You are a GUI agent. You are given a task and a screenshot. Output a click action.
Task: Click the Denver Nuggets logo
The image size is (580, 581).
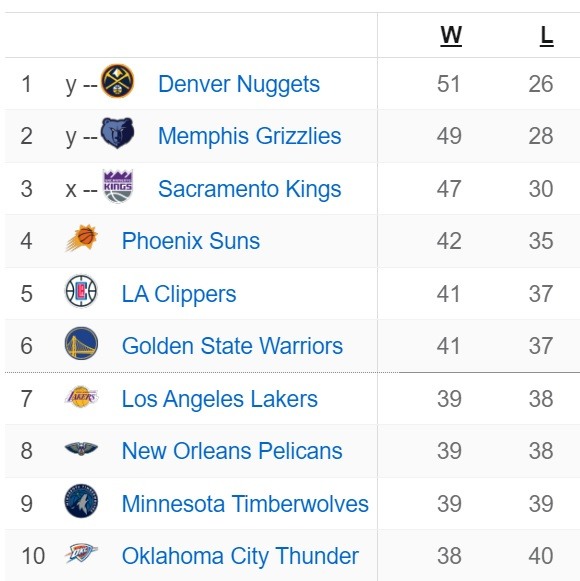tap(117, 81)
